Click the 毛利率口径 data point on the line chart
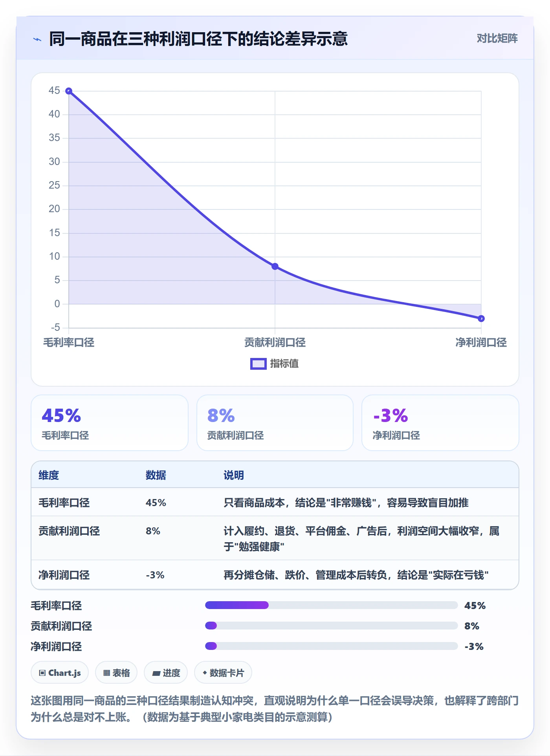Viewport: 550px width, 756px height. tap(69, 91)
